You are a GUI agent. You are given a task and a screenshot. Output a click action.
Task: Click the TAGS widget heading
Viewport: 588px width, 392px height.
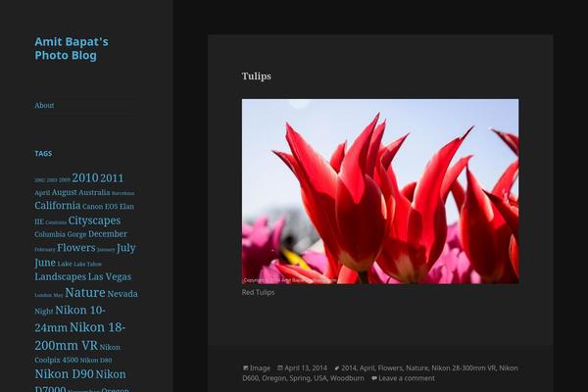coord(43,154)
